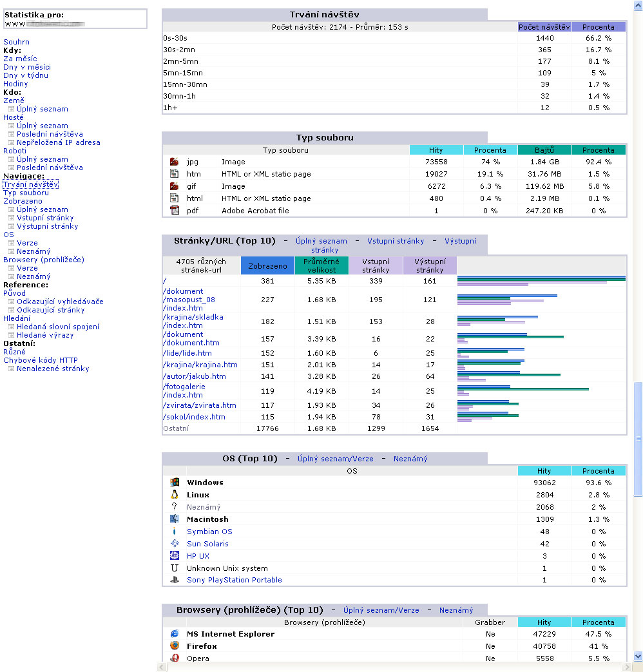643x672 pixels.
Task: Open the /fotogalerie/index.htm page link
Action: click(184, 390)
